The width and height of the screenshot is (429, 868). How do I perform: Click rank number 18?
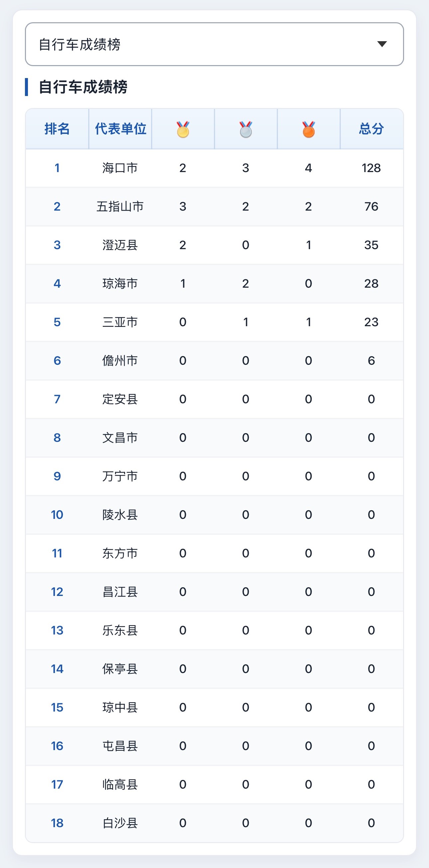coord(57,823)
